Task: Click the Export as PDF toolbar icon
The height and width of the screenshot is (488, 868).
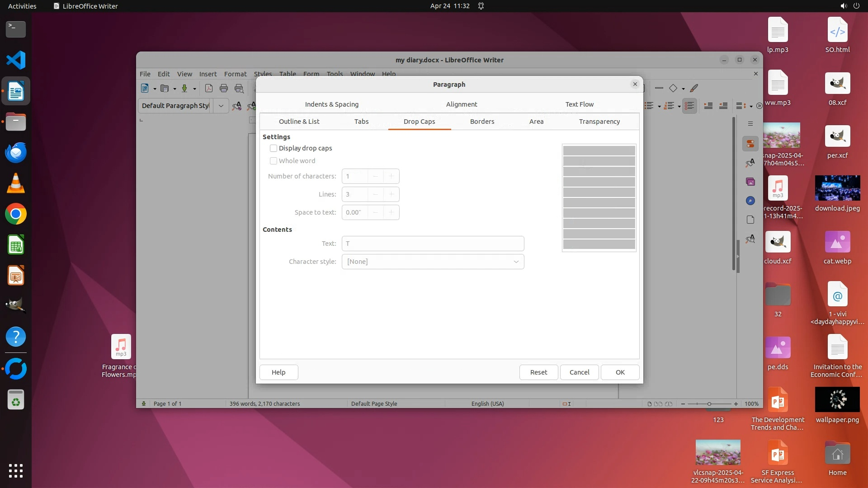Action: tap(208, 88)
